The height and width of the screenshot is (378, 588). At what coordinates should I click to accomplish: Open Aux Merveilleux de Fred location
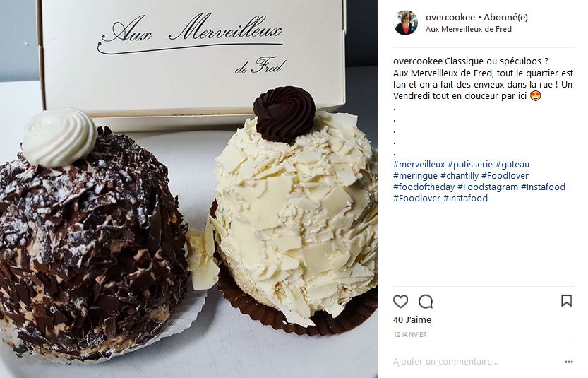469,29
